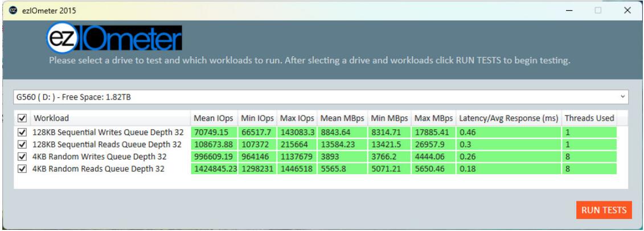Close the ezIOmeter 2015 window

(x=627, y=11)
